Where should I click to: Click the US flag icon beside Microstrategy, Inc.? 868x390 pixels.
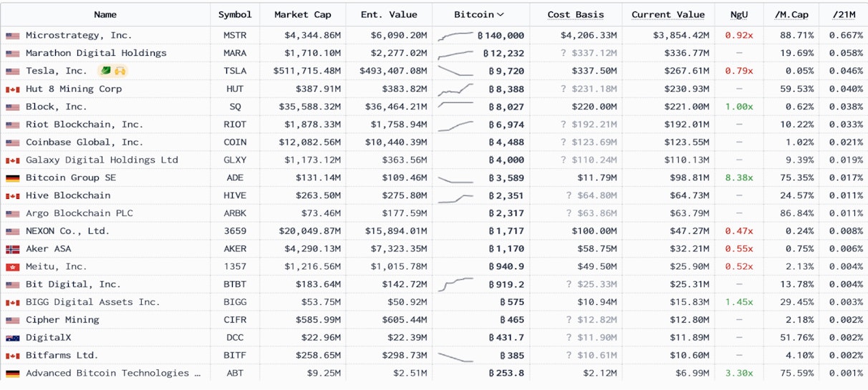pos(12,36)
